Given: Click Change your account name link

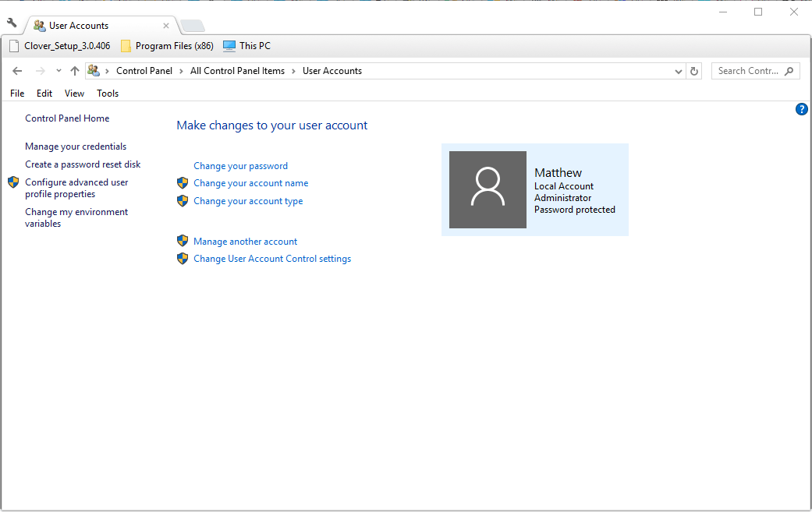Looking at the screenshot, I should [x=250, y=183].
